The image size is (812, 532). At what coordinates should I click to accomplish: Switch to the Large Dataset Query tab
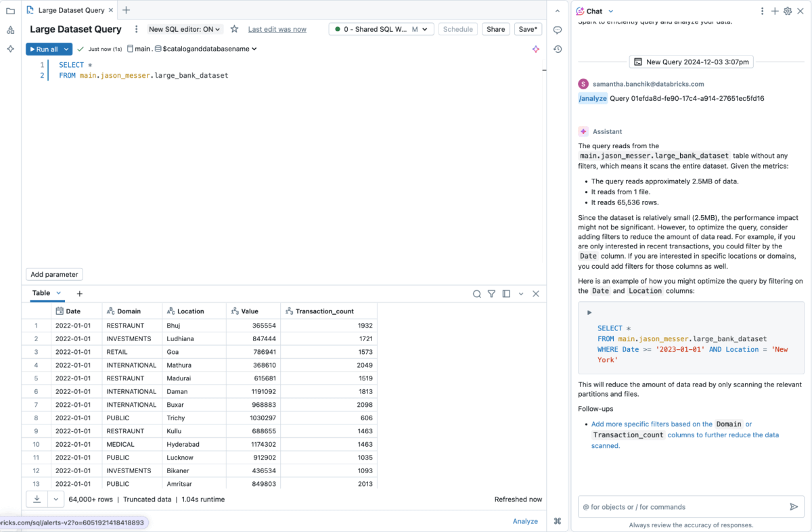[70, 10]
